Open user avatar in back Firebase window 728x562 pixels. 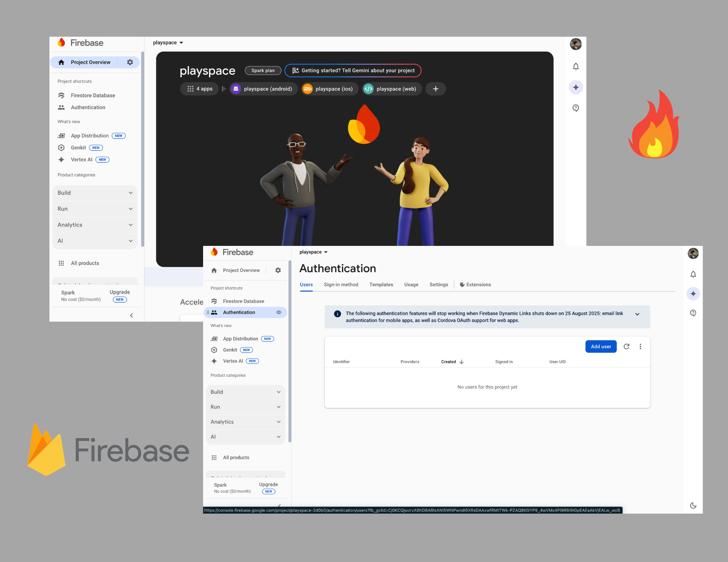pos(576,44)
